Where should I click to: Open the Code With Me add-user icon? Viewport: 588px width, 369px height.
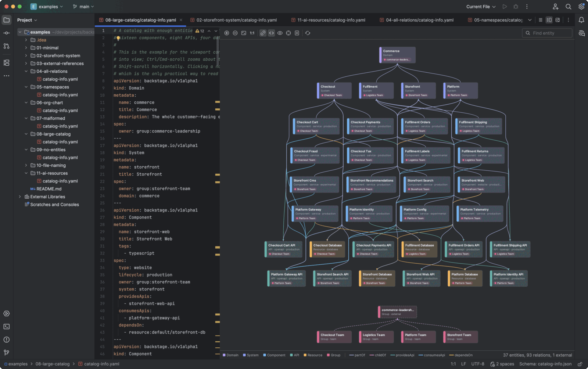click(x=556, y=7)
